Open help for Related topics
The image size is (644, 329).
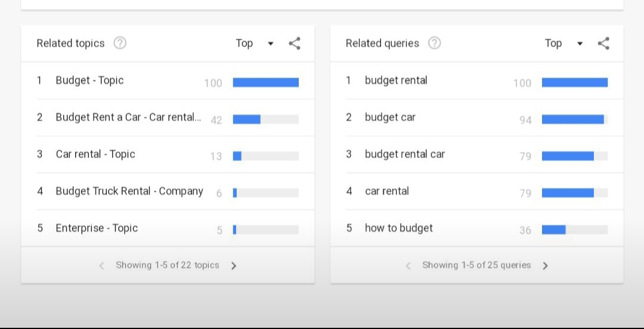point(120,43)
